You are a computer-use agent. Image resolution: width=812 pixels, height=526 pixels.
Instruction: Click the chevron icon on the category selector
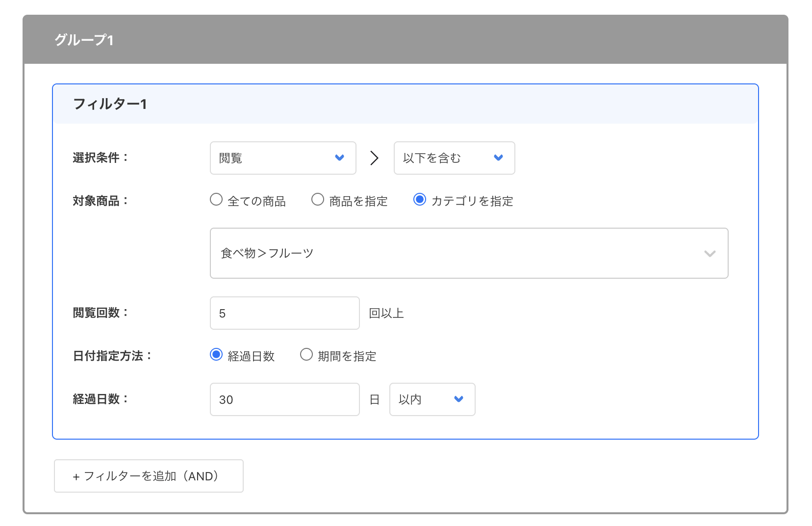point(710,254)
